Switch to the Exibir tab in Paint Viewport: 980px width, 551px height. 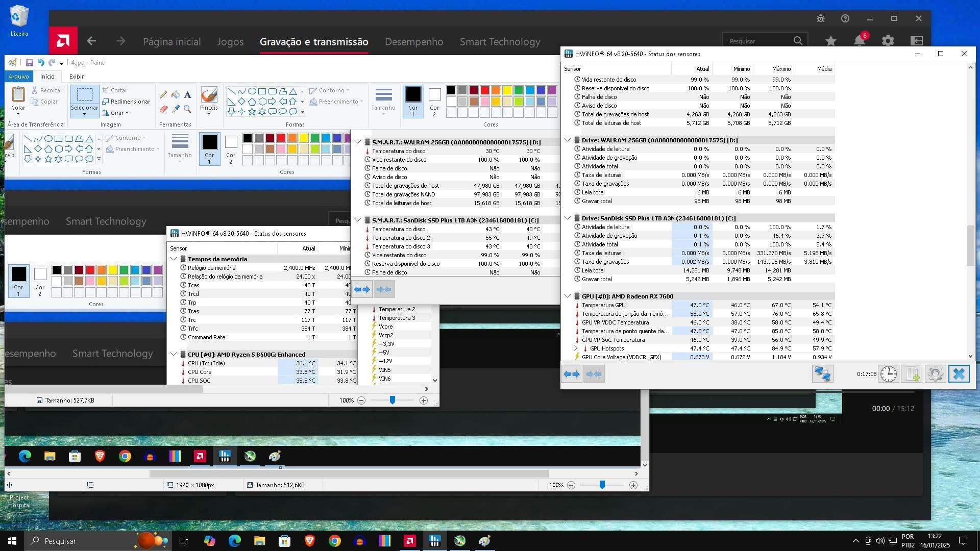(x=77, y=77)
